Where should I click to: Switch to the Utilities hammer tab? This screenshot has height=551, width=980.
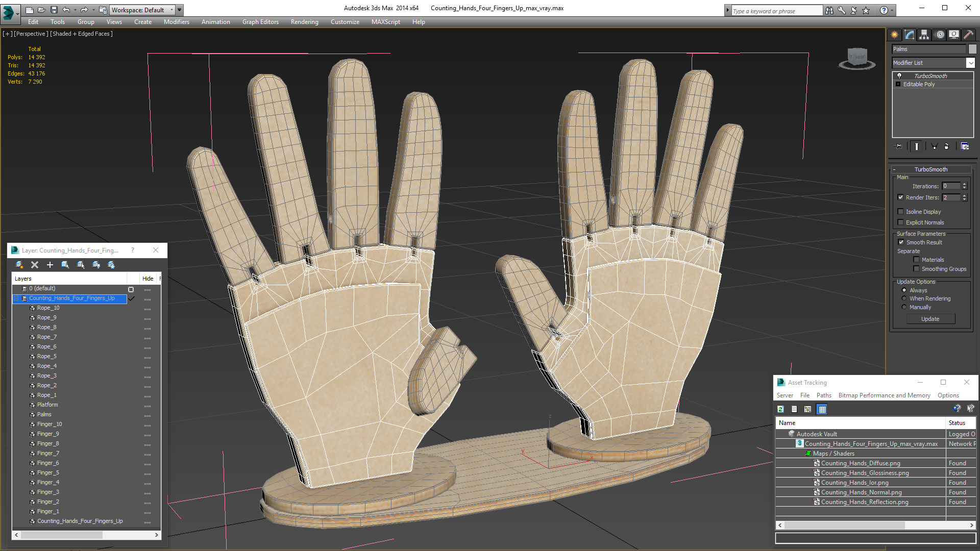point(968,35)
